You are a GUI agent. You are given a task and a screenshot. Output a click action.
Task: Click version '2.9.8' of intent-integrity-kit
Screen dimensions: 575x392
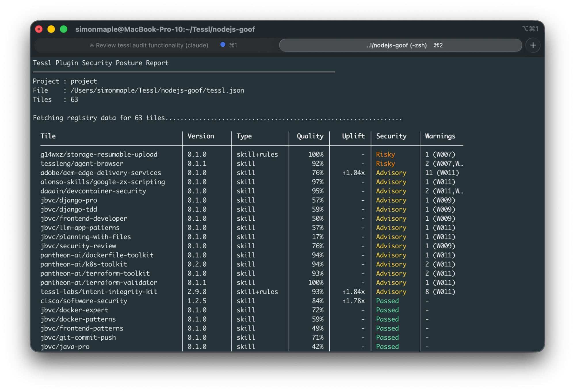click(197, 292)
